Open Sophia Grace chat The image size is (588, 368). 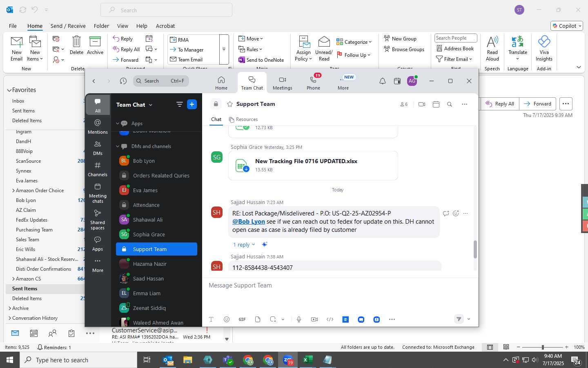[157, 234]
